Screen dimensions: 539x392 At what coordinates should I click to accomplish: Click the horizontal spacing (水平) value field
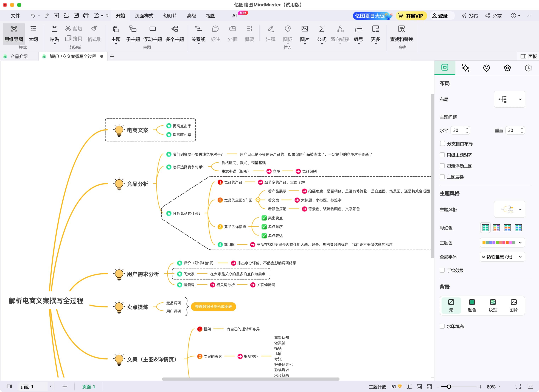point(457,130)
